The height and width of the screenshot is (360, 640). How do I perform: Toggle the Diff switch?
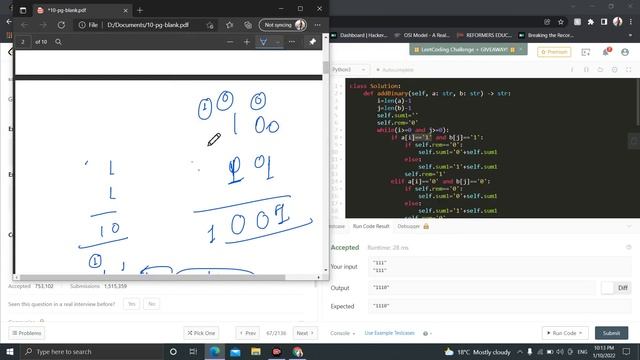(616, 288)
